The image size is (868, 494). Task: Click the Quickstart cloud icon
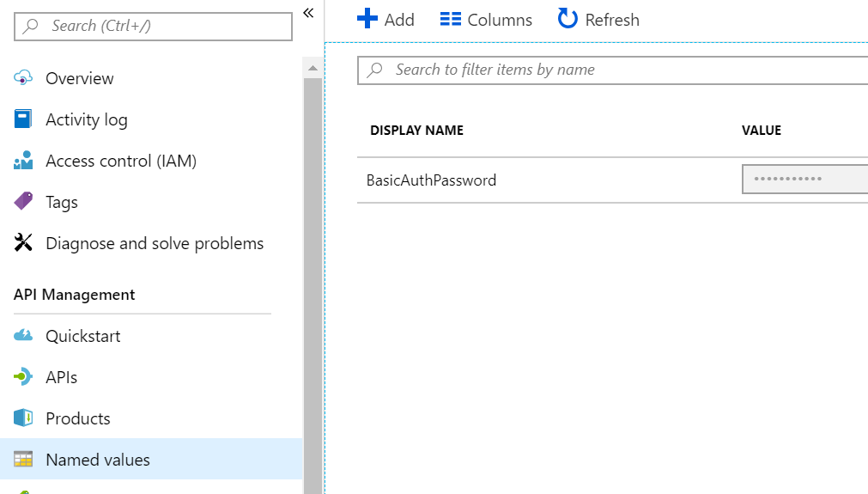click(23, 336)
